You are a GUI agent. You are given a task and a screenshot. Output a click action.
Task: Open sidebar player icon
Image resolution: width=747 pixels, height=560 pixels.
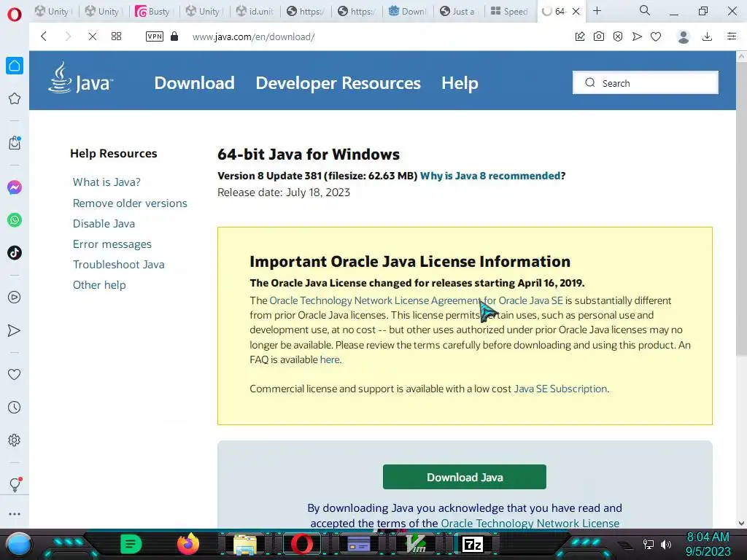pyautogui.click(x=15, y=297)
